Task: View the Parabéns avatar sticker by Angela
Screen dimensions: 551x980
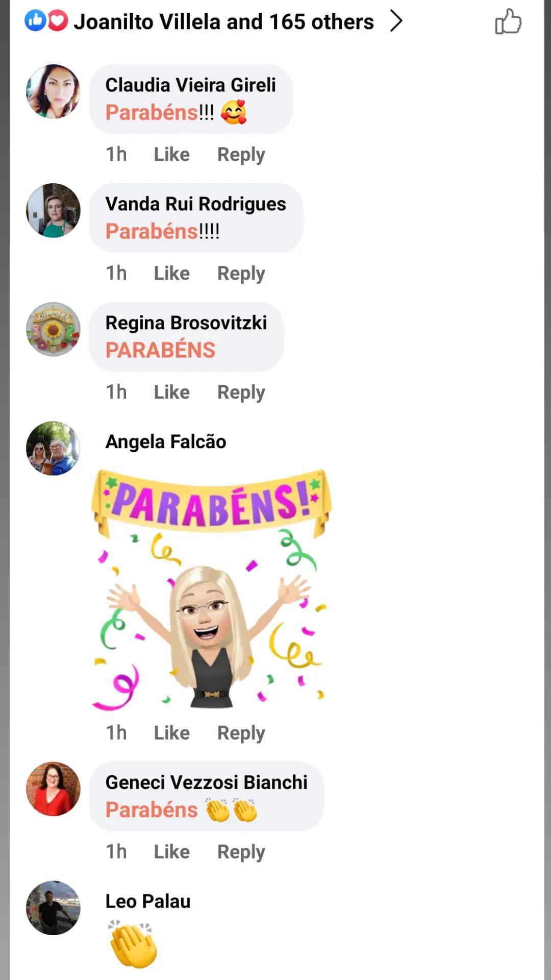Action: click(x=211, y=590)
